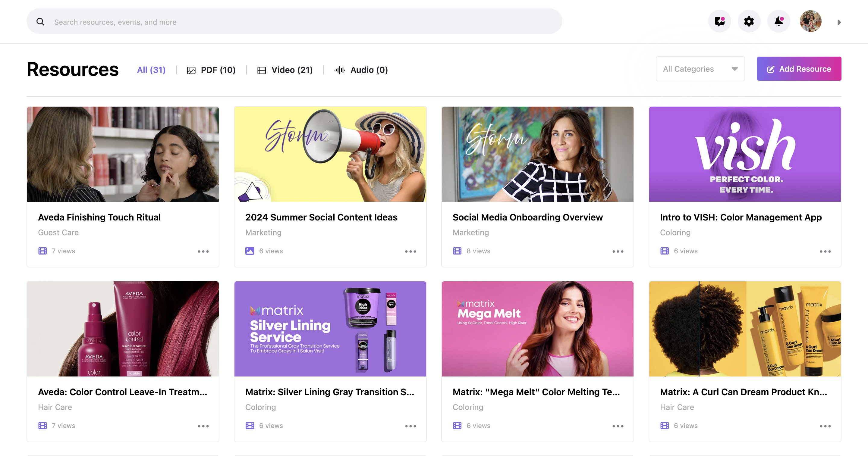Click Marketing category under Social Media Onboarding
This screenshot has width=868, height=456.
pos(471,233)
